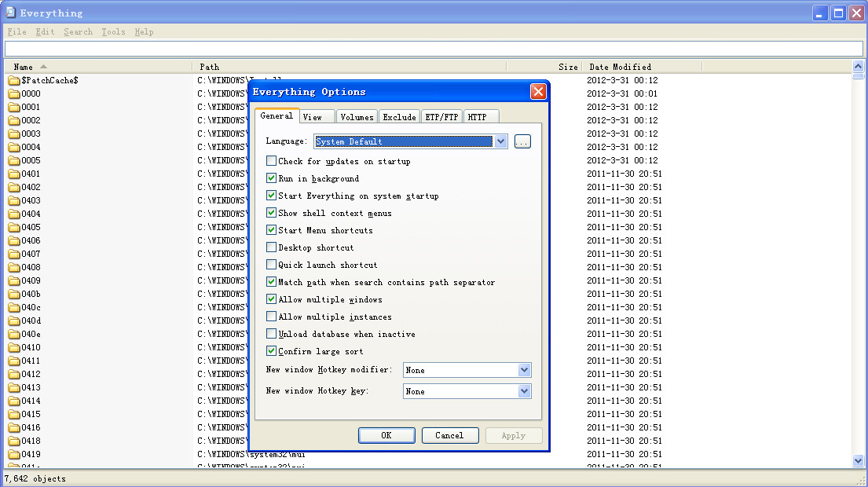The image size is (868, 487).
Task: Toggle Match path when search contains separator
Action: pyautogui.click(x=271, y=282)
